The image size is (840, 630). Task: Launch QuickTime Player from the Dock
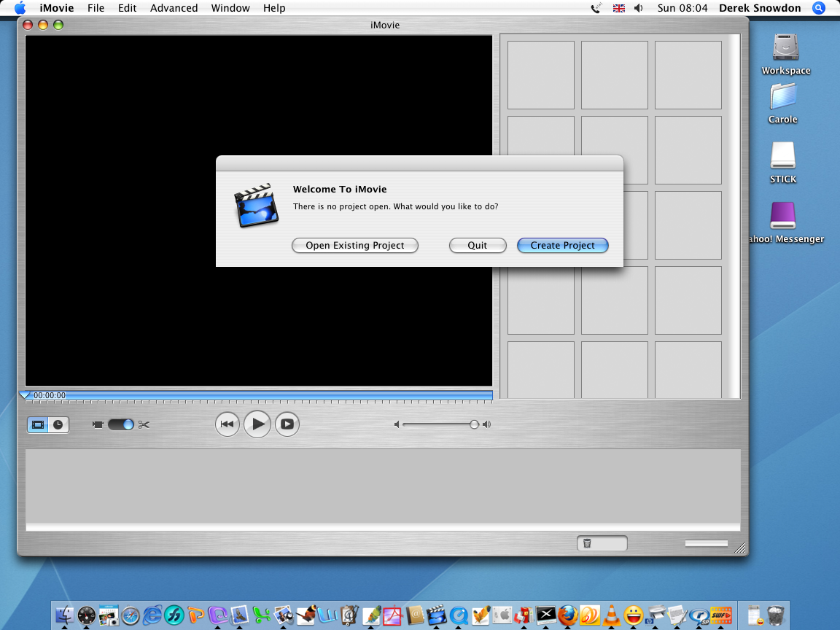459,615
